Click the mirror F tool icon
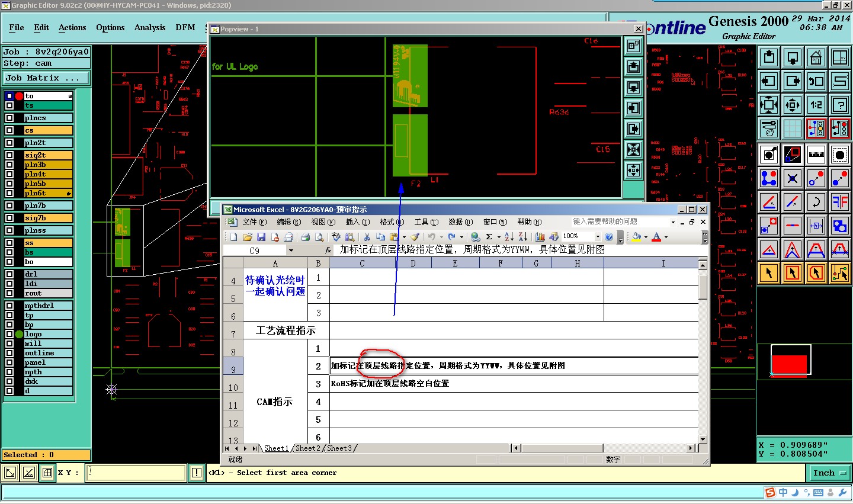 pos(839,202)
